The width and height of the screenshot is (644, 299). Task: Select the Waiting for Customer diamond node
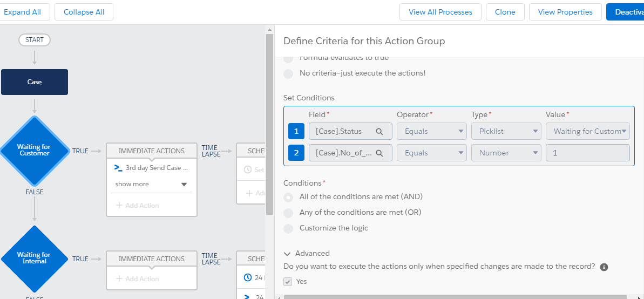click(34, 151)
